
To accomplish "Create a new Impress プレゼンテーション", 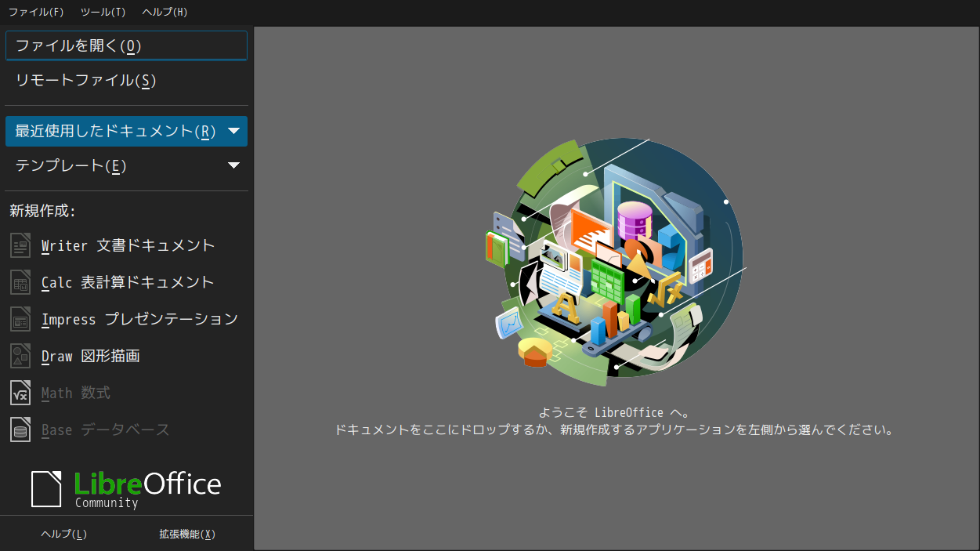I will point(126,319).
